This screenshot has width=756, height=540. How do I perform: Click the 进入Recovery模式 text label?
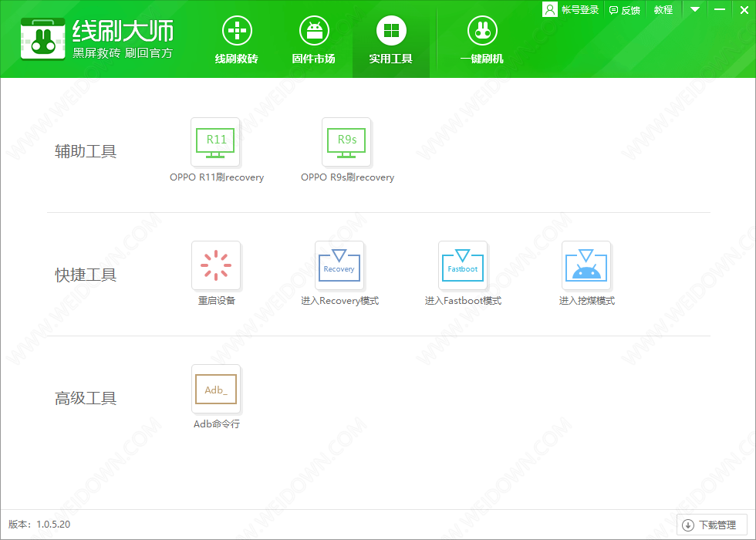[339, 301]
